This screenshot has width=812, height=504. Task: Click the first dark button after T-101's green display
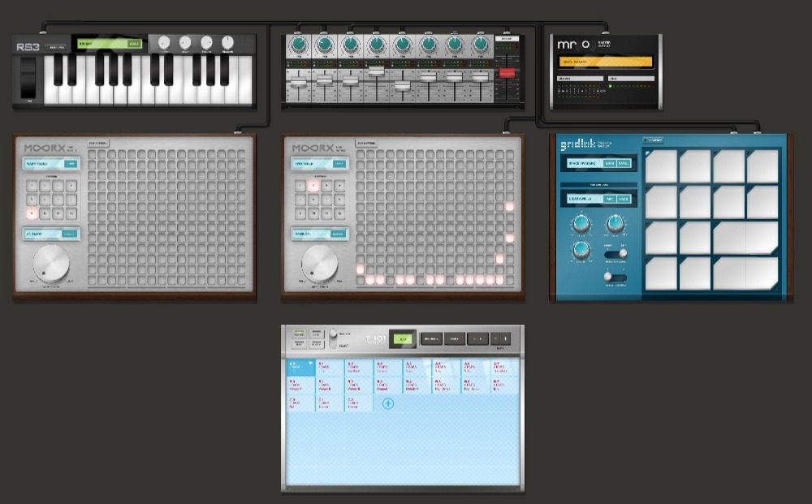click(x=431, y=339)
